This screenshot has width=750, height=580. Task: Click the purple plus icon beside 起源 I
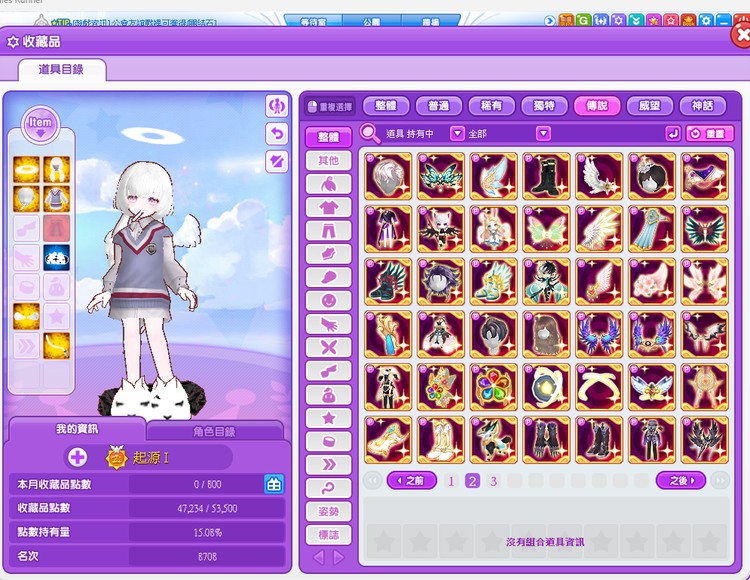(x=78, y=457)
